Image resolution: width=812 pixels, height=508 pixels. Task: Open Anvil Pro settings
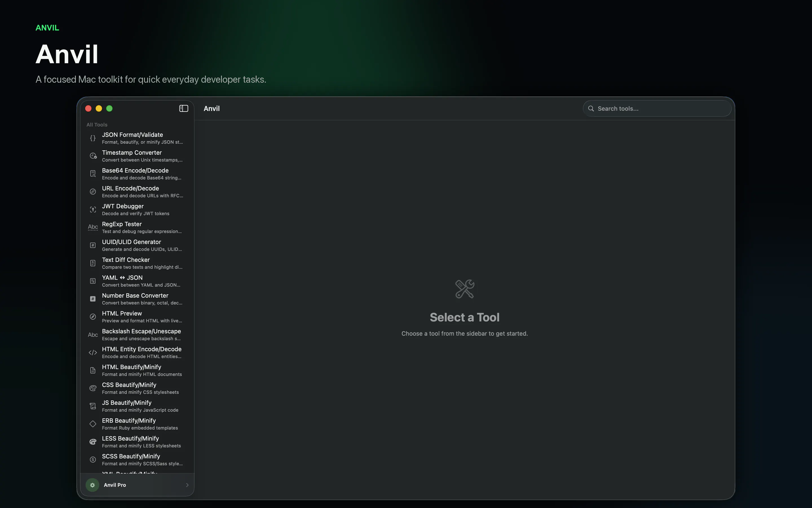[x=137, y=485]
